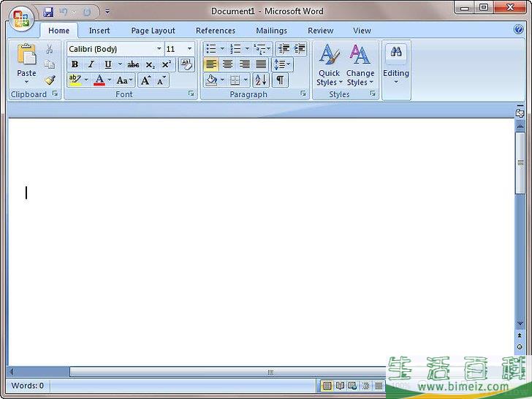This screenshot has height=399, width=532.
Task: Grow the font size
Action: 145,80
